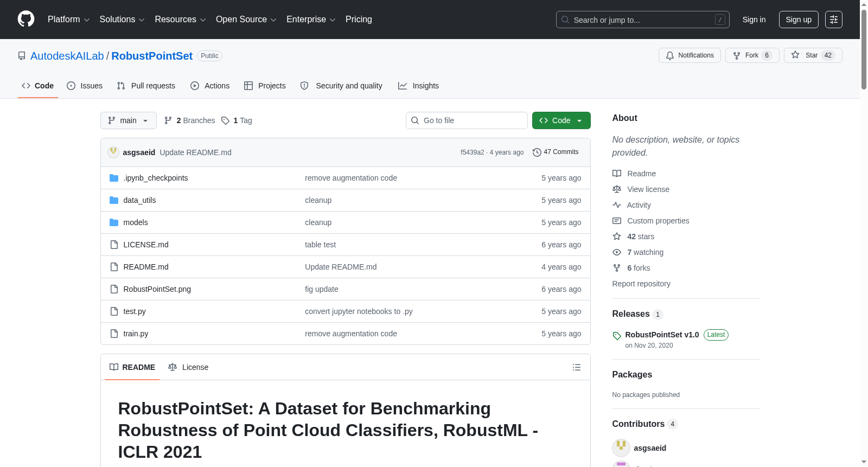Expand the Solutions menu
The height and width of the screenshot is (467, 868).
point(122,20)
